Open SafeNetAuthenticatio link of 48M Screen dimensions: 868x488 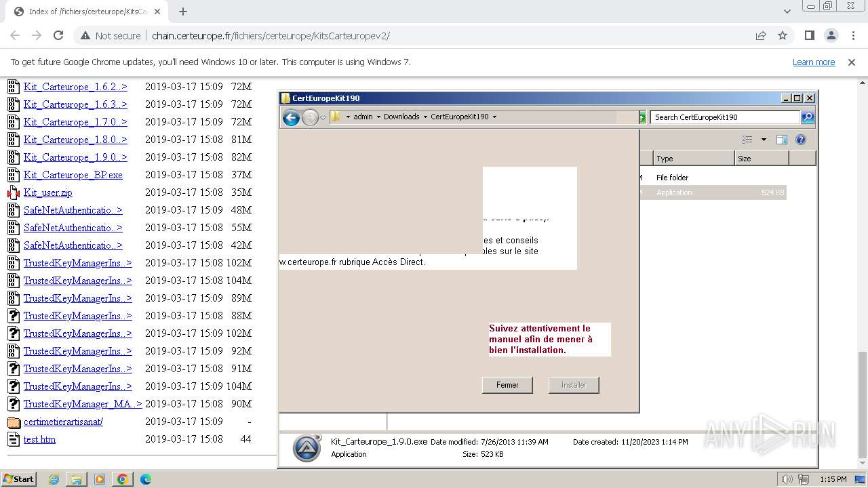point(73,210)
